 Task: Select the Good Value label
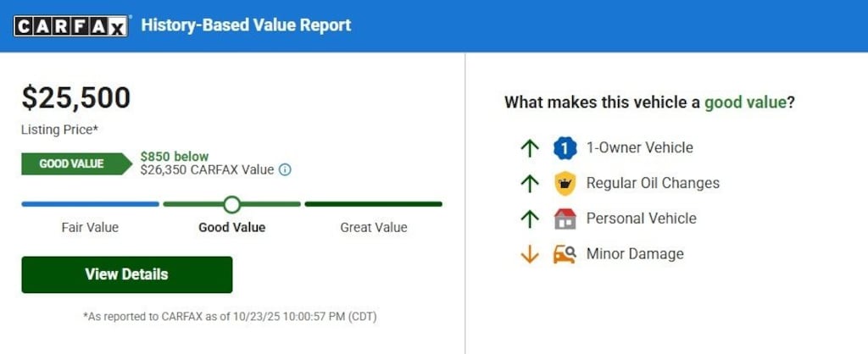231,227
